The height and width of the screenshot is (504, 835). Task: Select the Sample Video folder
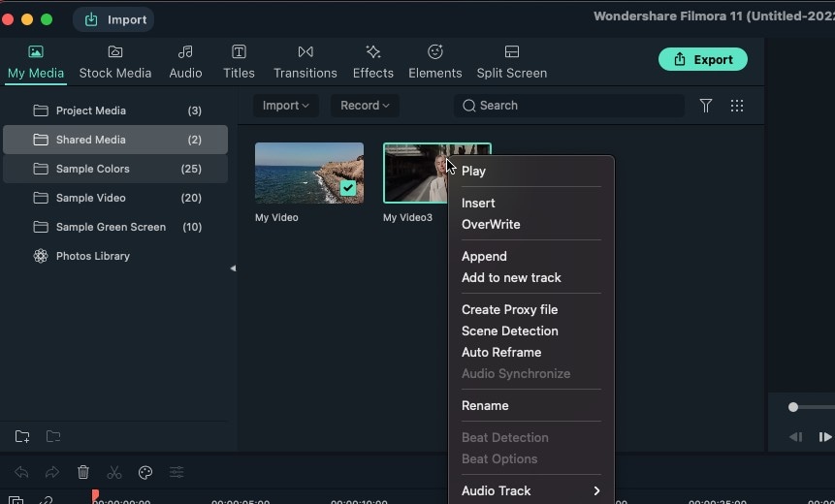[x=115, y=198]
